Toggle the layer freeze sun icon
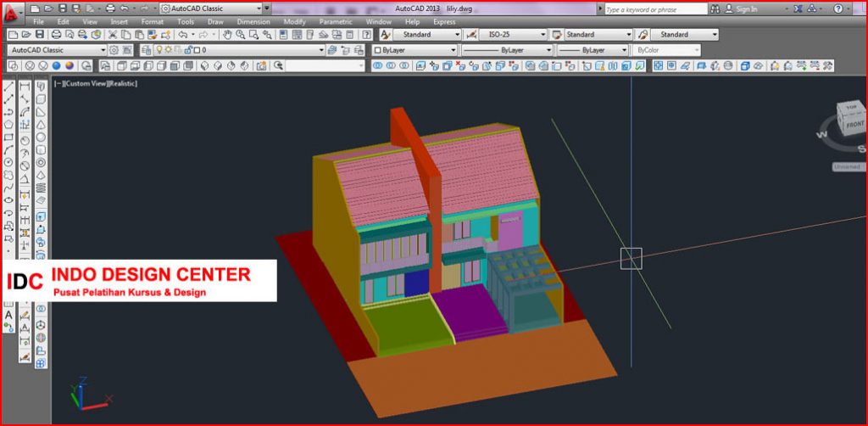The image size is (868, 426). [169, 50]
